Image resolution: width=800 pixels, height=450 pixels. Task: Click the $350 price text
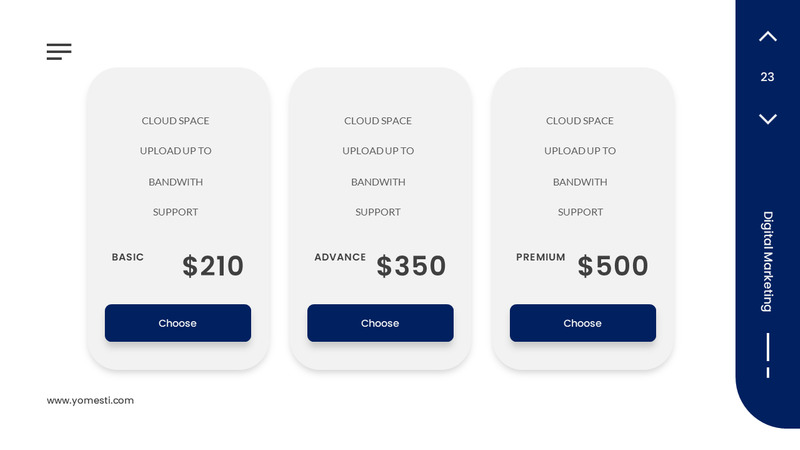tap(411, 266)
